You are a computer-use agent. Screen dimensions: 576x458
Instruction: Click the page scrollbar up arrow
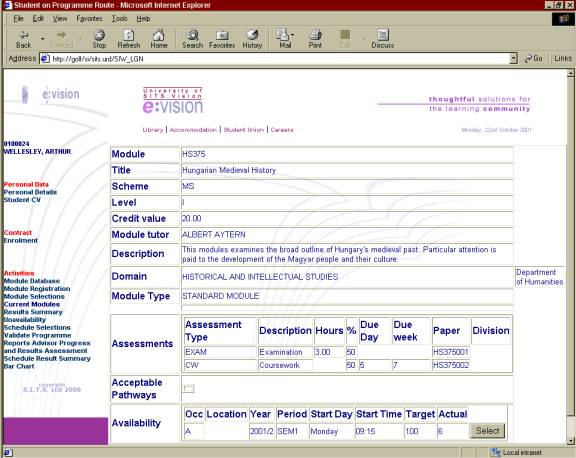[x=570, y=73]
